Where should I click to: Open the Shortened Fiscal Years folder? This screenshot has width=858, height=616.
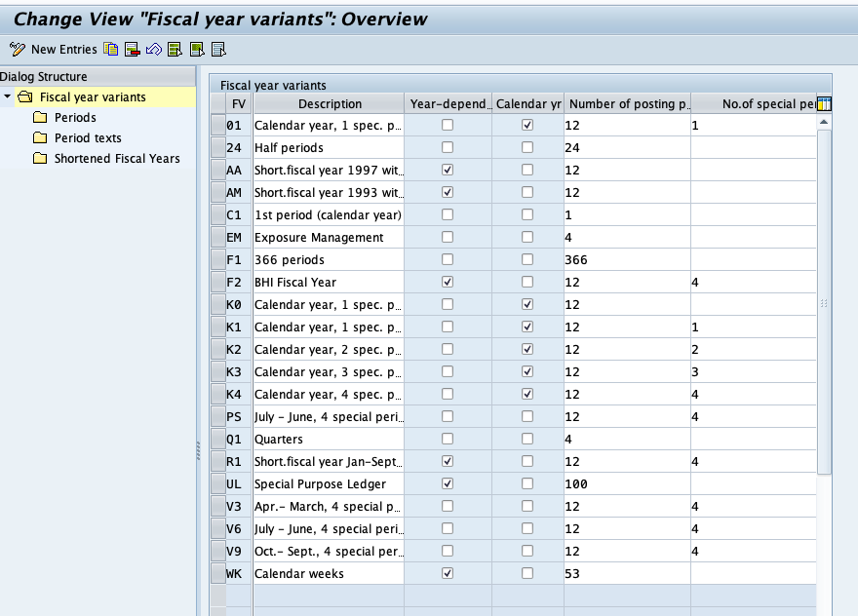pyautogui.click(x=117, y=158)
